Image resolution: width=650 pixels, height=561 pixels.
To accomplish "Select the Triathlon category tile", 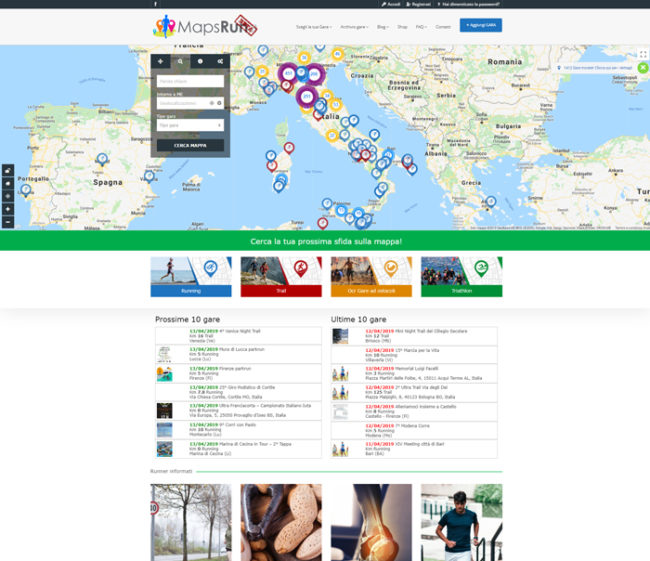I will pos(461,277).
